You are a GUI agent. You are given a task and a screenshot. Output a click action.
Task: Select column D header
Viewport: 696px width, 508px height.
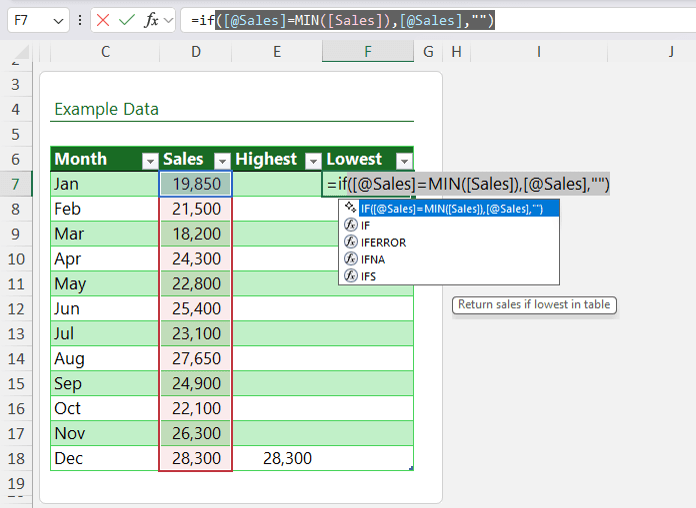coord(196,52)
